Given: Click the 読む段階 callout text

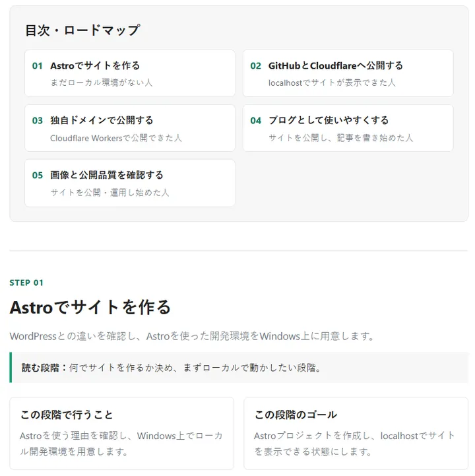Looking at the screenshot, I should tap(172, 368).
